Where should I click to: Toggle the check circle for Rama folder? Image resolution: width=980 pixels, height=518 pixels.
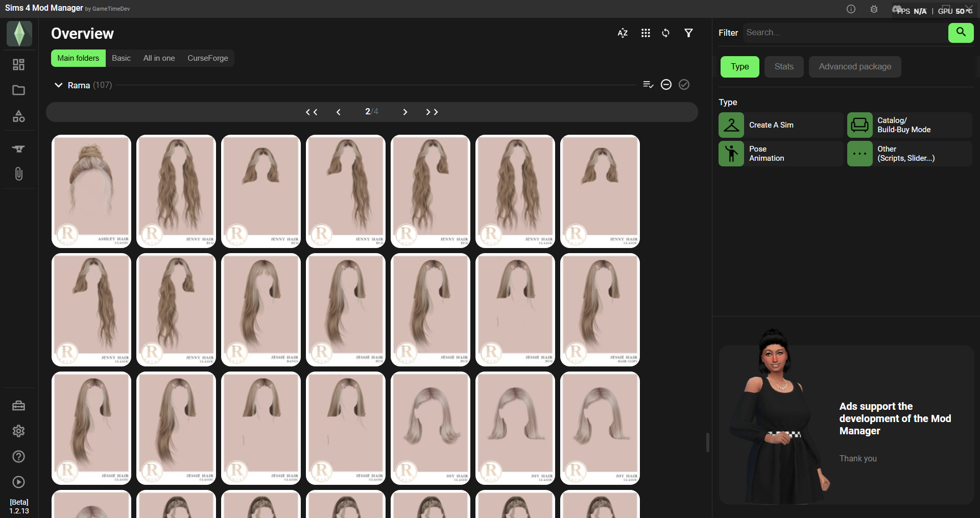[684, 85]
